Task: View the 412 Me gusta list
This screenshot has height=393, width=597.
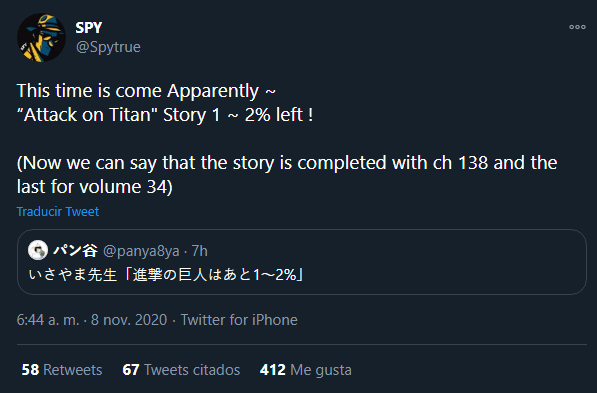Action: coord(305,370)
